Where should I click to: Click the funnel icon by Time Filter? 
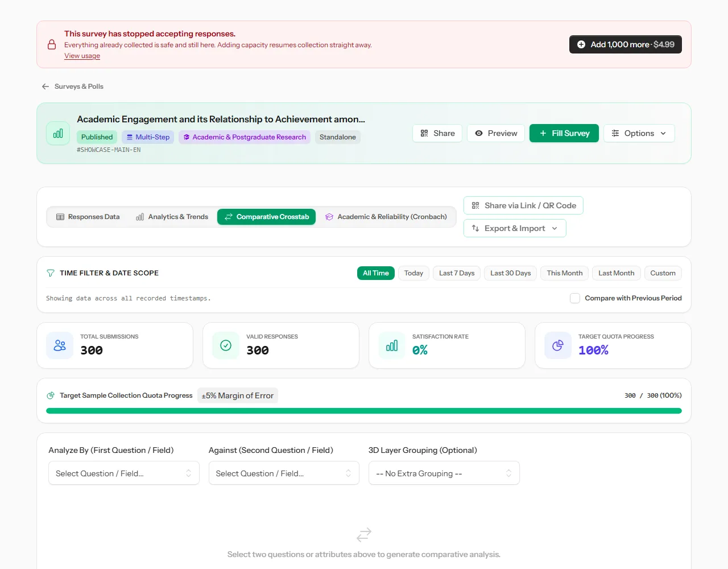click(51, 273)
